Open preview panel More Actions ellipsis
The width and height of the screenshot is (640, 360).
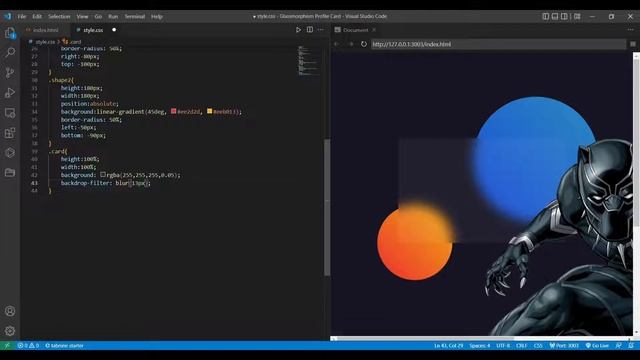click(631, 30)
